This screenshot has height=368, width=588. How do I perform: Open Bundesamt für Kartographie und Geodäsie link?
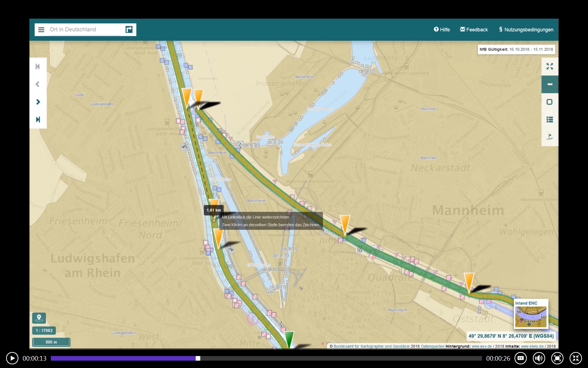pyautogui.click(x=371, y=346)
